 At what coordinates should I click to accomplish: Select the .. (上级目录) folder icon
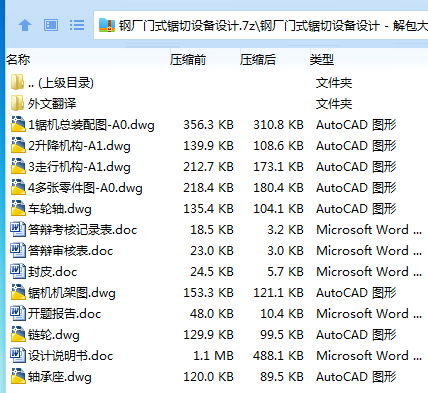17,82
